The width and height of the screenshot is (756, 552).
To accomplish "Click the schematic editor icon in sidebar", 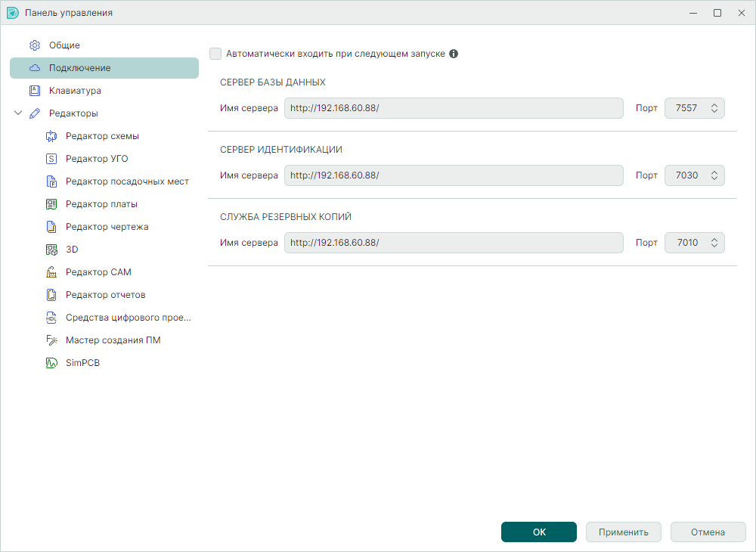I will click(51, 136).
